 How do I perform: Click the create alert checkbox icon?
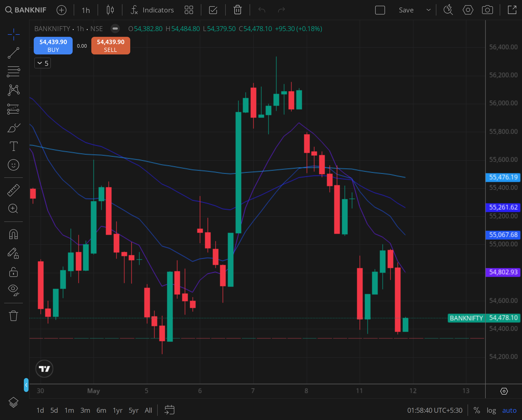coord(213,10)
